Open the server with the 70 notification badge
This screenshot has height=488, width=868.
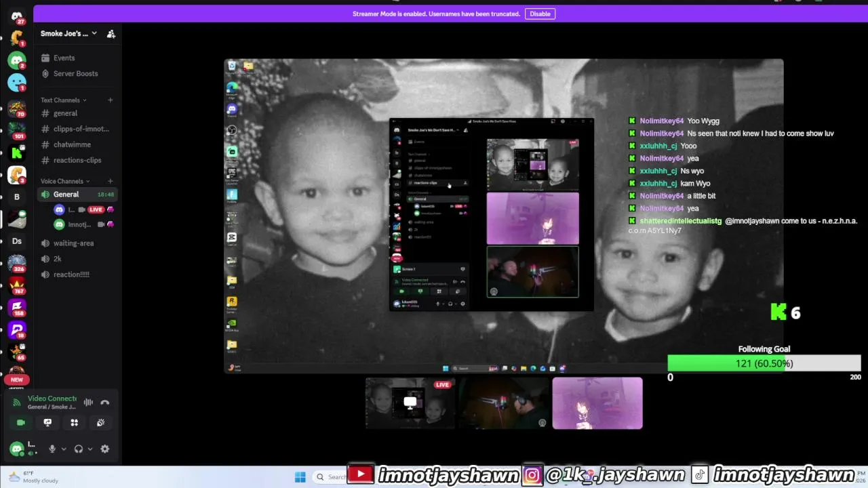pos(17,108)
